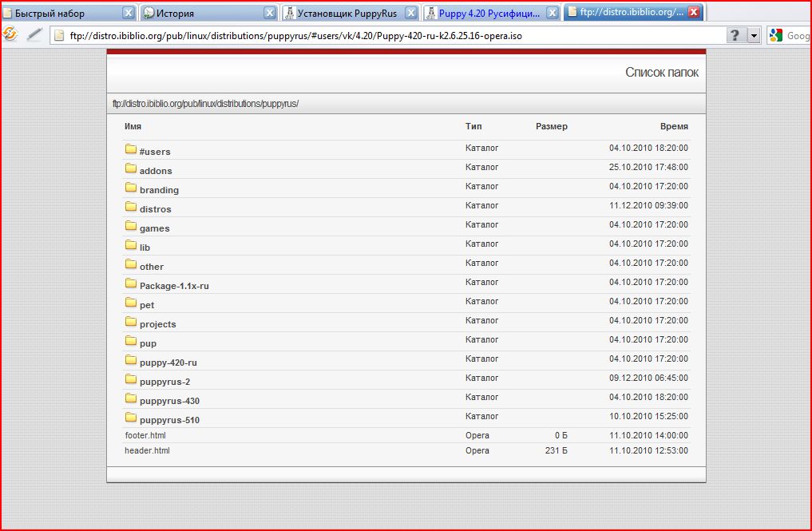Close the Puppy 4.20 Русифици... tab
The height and width of the screenshot is (531, 812).
tap(553, 13)
